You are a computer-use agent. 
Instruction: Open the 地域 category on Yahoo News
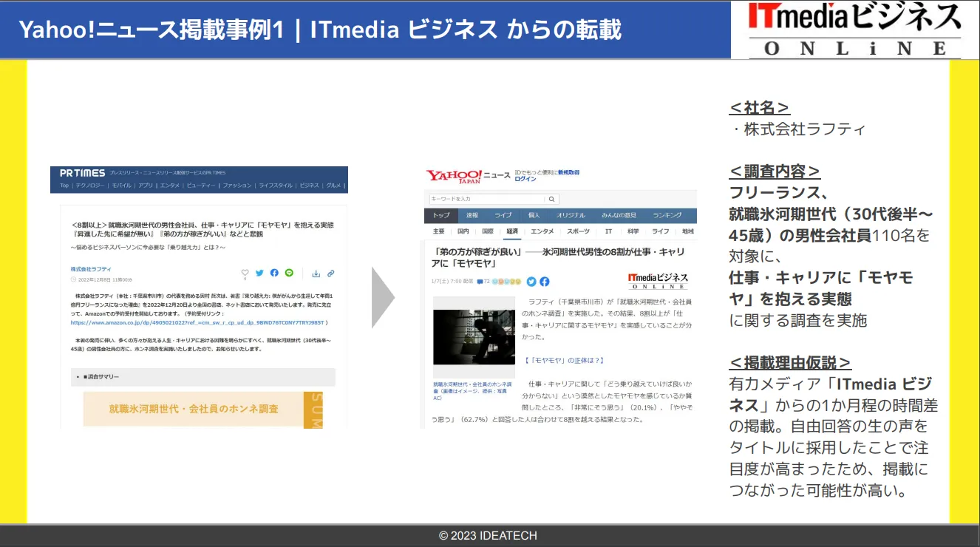pos(688,231)
